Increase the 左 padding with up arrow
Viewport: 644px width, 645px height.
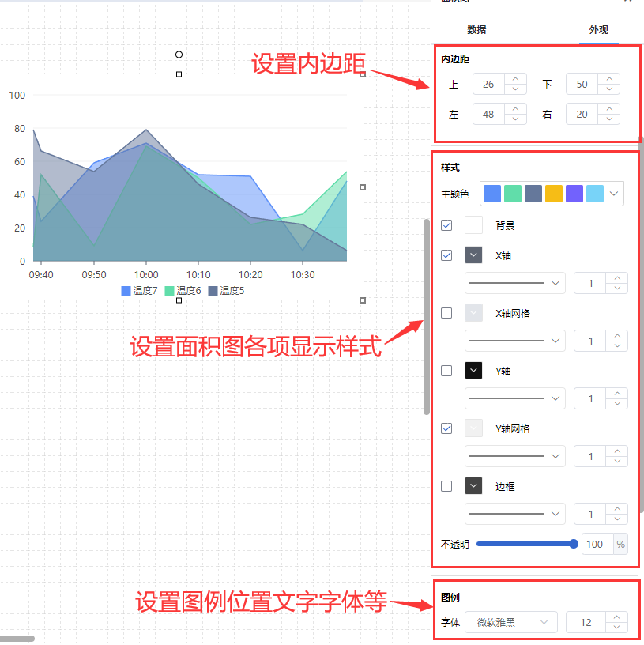tap(515, 108)
